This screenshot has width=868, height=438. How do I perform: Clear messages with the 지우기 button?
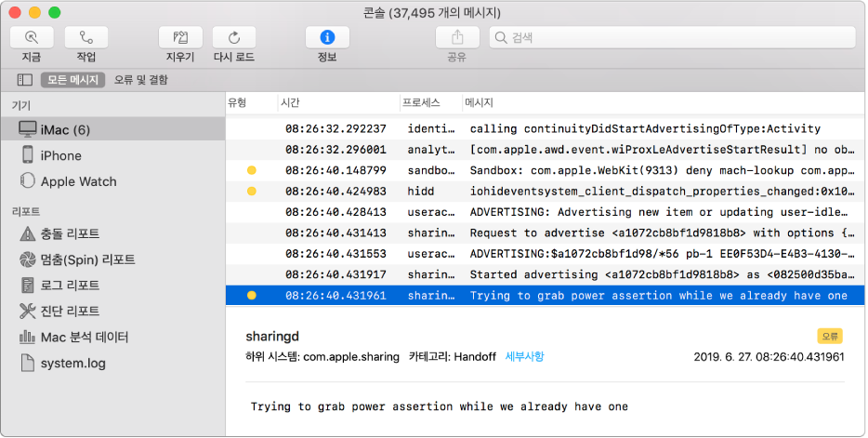(x=180, y=37)
